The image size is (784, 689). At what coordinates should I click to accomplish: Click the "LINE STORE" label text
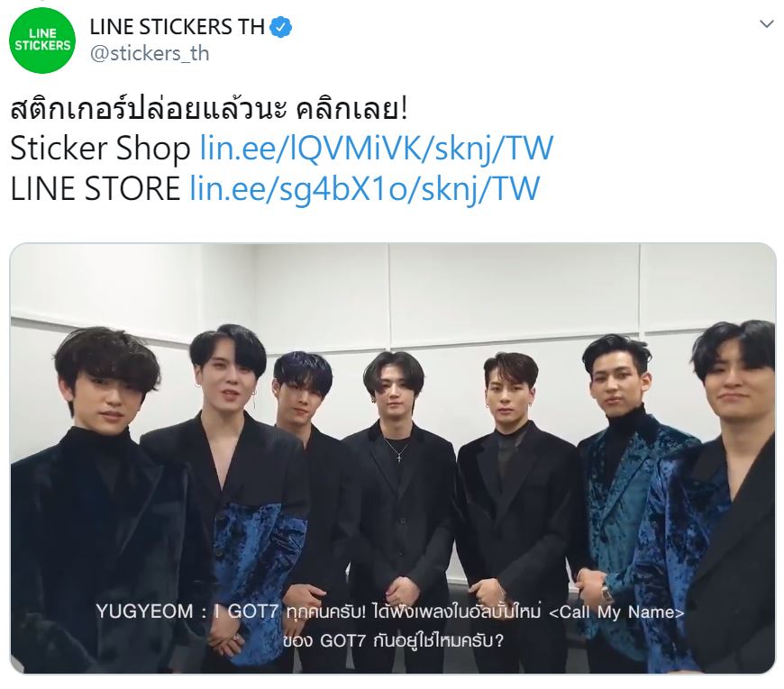pyautogui.click(x=95, y=188)
